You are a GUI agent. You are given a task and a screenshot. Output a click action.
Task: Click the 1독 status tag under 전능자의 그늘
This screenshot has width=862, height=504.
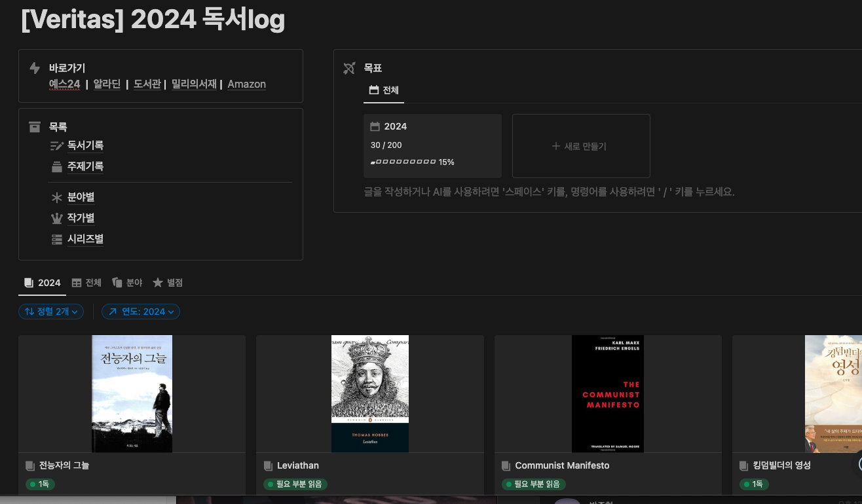41,484
